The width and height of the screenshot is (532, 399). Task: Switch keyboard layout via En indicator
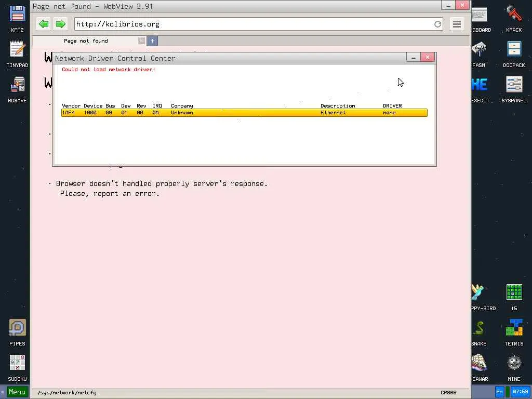click(x=499, y=392)
